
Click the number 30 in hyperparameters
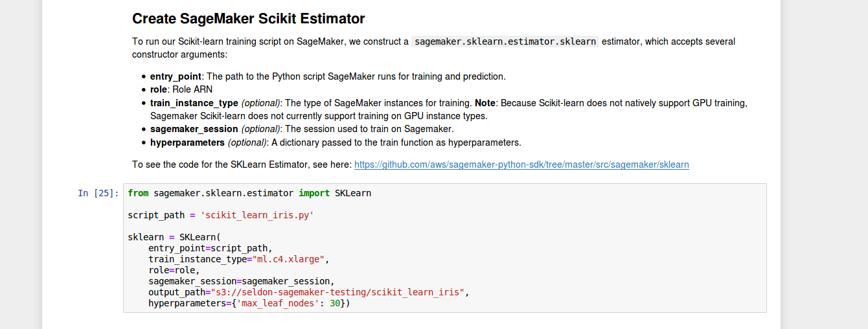[335, 303]
